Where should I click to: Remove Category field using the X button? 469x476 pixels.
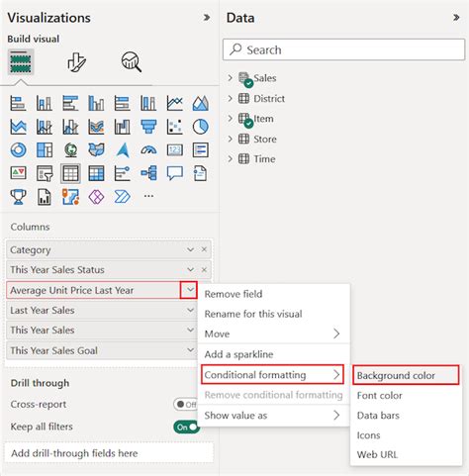(204, 249)
